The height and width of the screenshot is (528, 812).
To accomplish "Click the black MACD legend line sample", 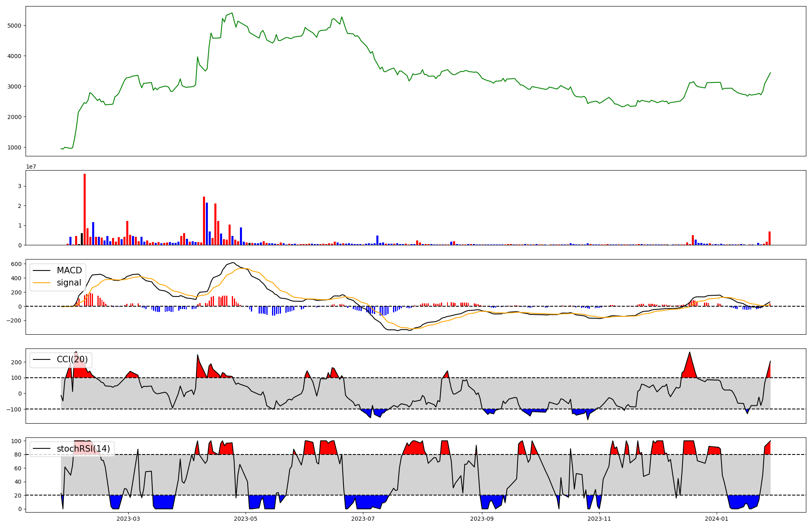I will pyautogui.click(x=41, y=270).
